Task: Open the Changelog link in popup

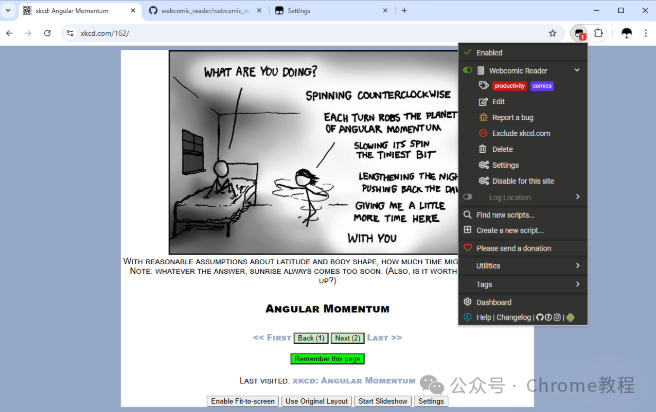Action: coord(514,317)
